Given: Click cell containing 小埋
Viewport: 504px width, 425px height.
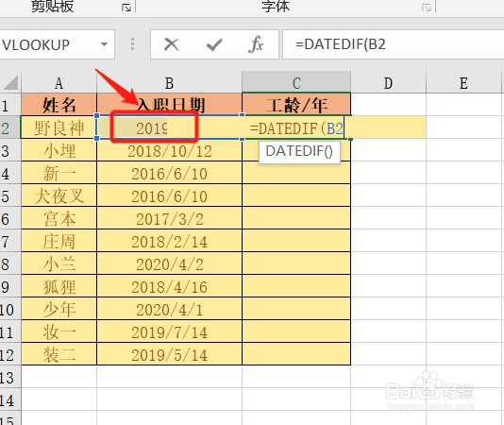Looking at the screenshot, I should pyautogui.click(x=59, y=150).
